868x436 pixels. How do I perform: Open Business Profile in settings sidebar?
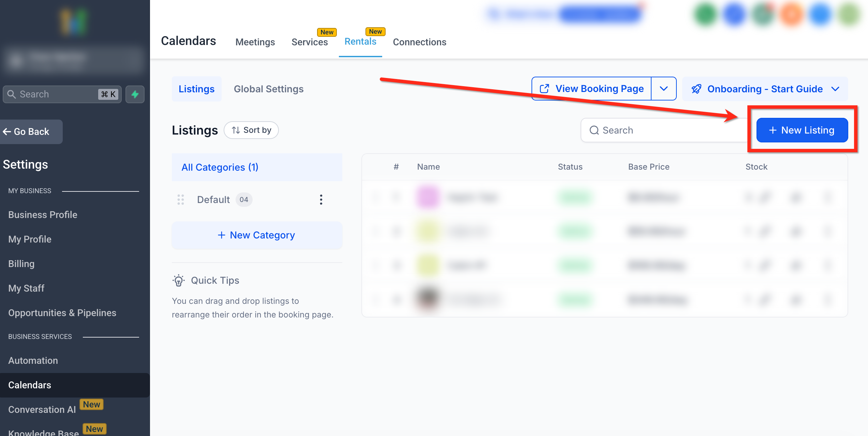pyautogui.click(x=43, y=215)
